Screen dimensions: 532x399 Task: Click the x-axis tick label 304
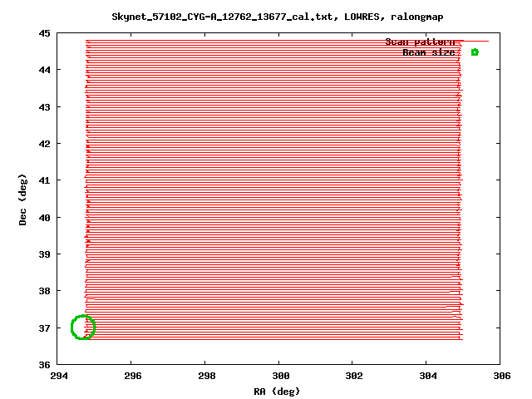pyautogui.click(x=428, y=376)
